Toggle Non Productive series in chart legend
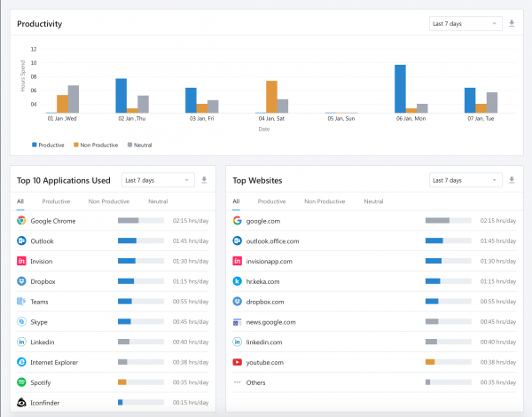The image size is (532, 417). (96, 145)
